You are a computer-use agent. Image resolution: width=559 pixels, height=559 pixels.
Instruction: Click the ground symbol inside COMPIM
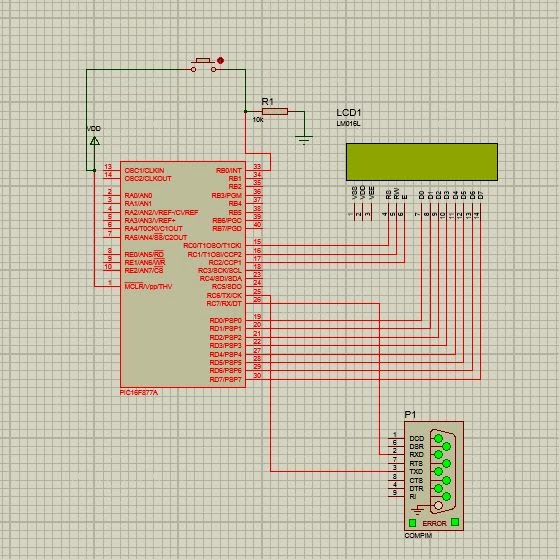[417, 510]
